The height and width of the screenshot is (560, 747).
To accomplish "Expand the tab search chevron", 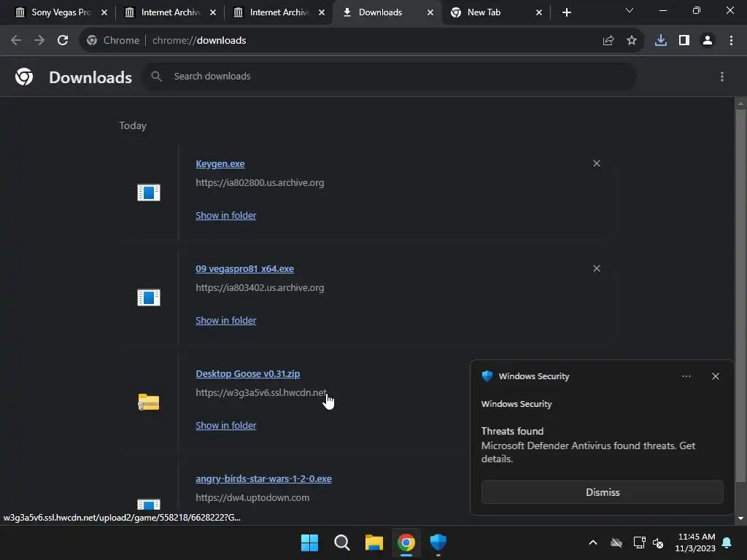I will [x=630, y=10].
